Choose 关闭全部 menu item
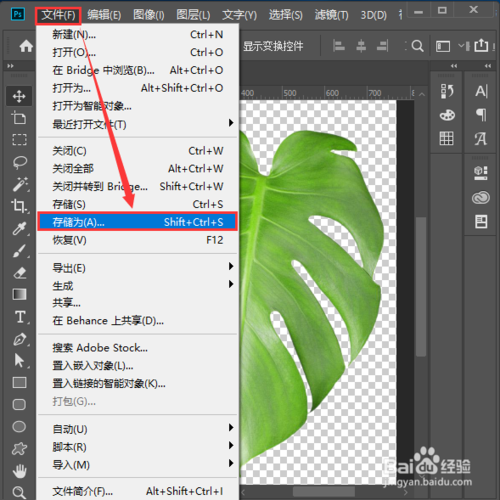The height and width of the screenshot is (500, 500). click(137, 168)
